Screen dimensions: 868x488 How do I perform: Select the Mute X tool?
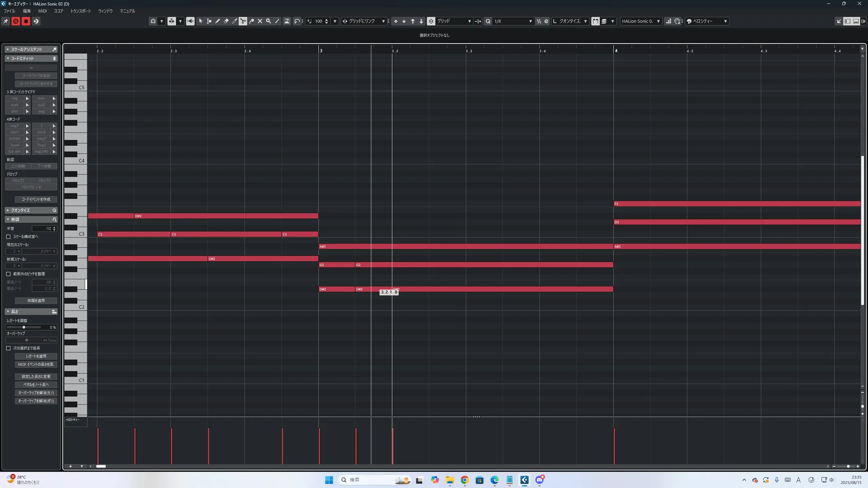(x=260, y=21)
